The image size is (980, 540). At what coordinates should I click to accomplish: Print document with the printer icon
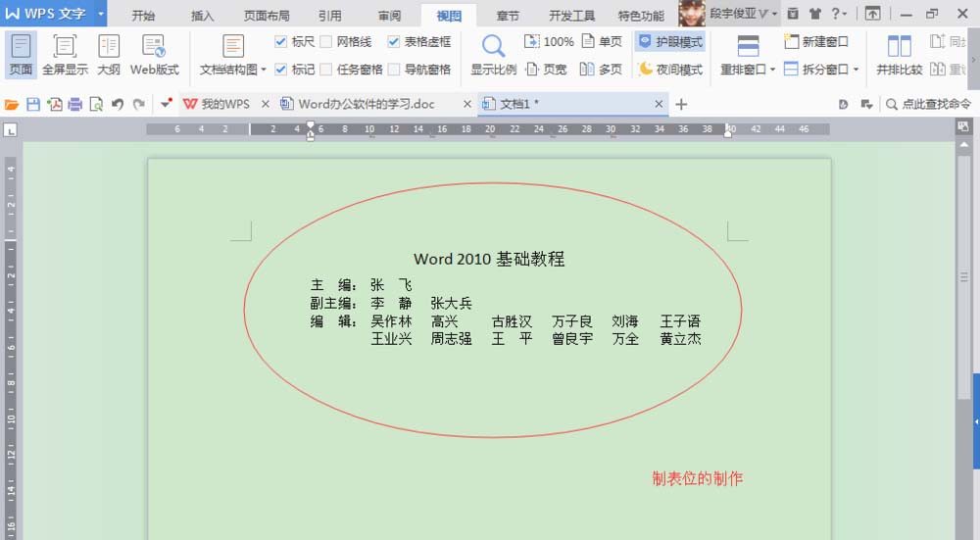(x=75, y=105)
